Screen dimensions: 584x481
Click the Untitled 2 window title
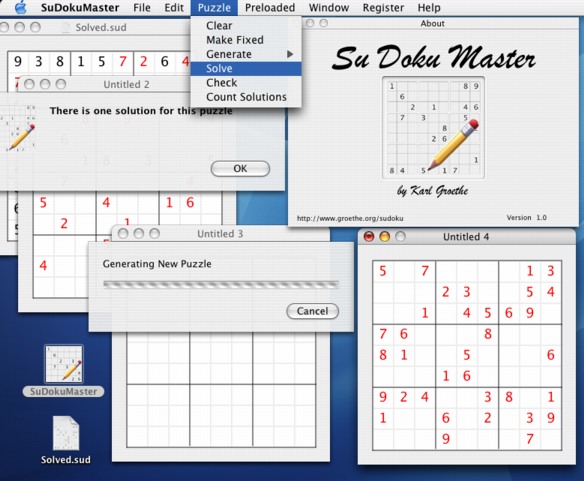pos(126,85)
